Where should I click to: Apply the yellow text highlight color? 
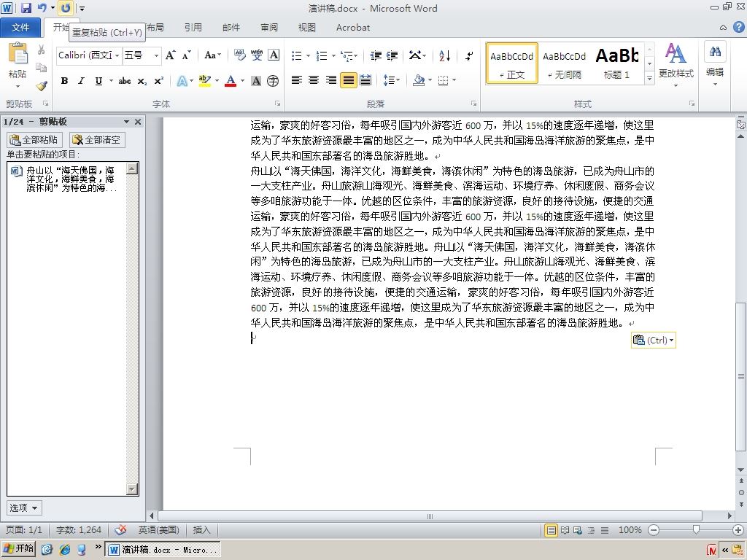204,81
